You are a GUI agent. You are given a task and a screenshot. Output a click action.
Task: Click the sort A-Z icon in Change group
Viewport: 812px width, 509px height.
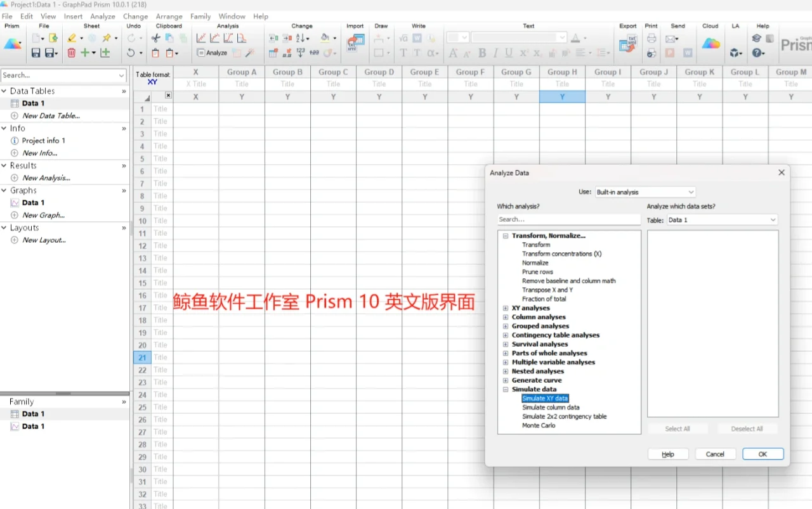pos(301,38)
